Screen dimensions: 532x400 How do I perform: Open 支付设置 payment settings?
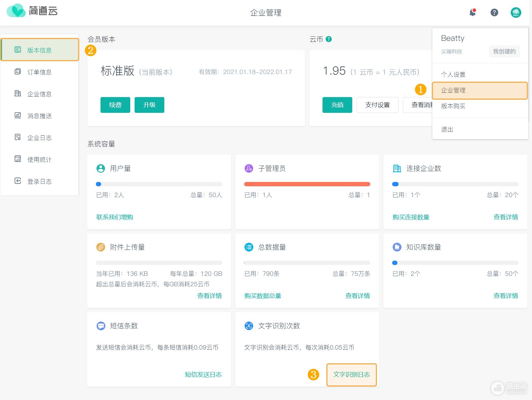(x=378, y=105)
